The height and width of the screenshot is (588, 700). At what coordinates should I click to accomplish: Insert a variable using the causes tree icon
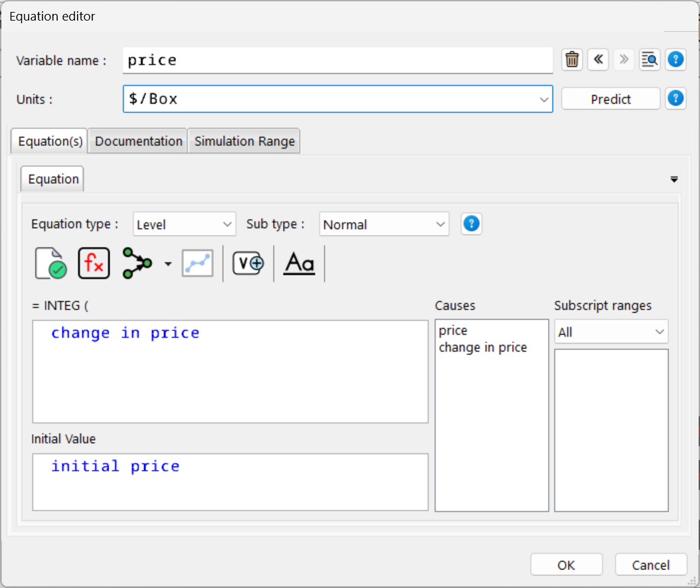(x=137, y=263)
